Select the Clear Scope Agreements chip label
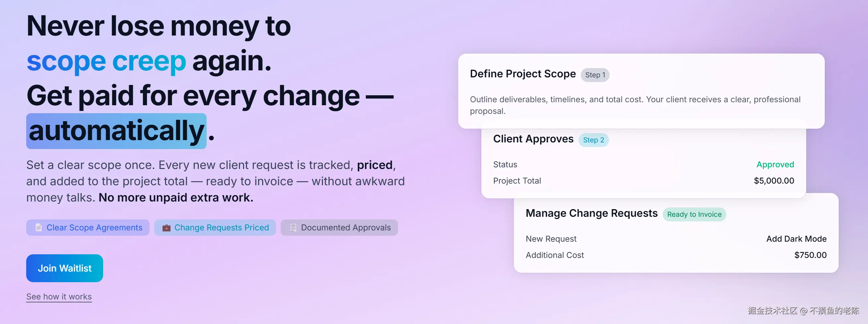 [x=94, y=228]
